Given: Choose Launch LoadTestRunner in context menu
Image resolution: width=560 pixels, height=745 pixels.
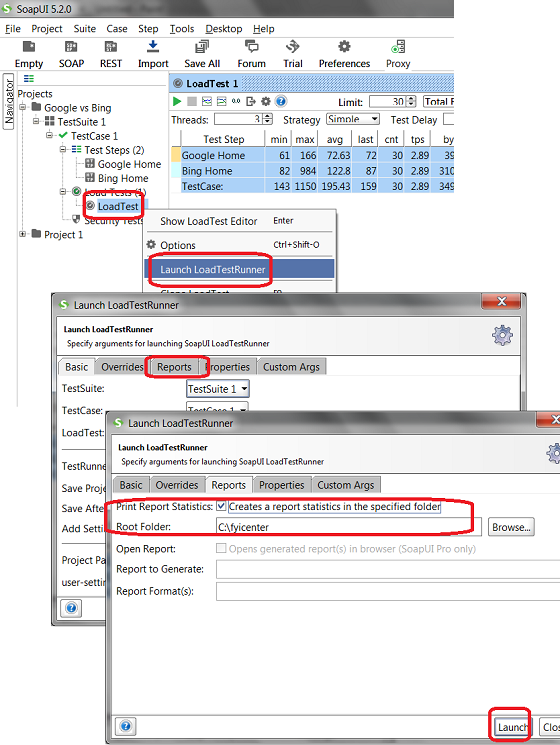Looking at the screenshot, I should point(239,269).
